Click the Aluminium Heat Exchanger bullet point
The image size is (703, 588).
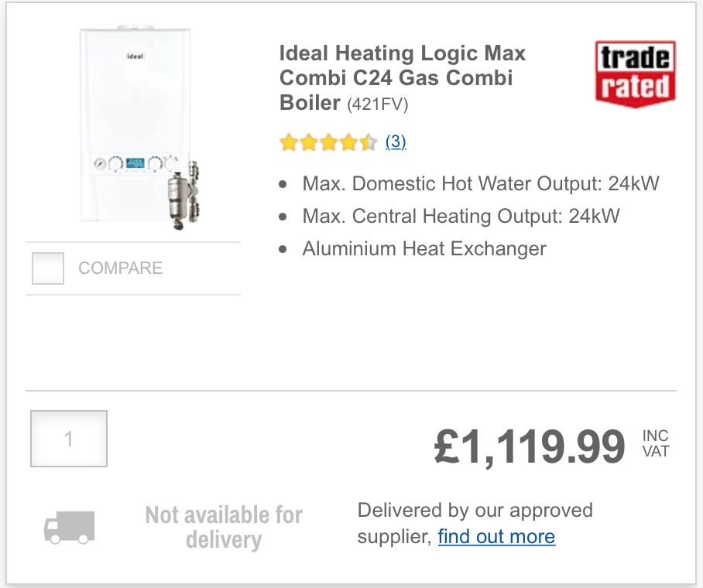[x=424, y=248]
